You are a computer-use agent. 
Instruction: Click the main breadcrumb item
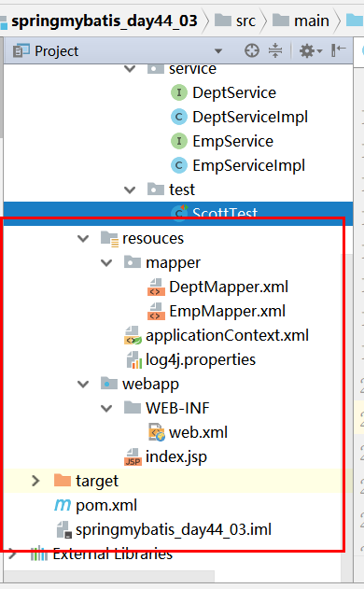[x=301, y=21]
